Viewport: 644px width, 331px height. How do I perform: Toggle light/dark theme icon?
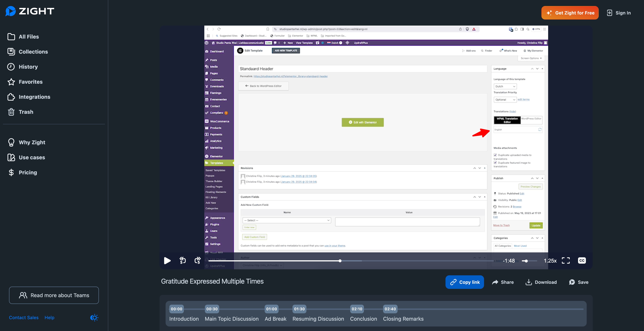[94, 317]
